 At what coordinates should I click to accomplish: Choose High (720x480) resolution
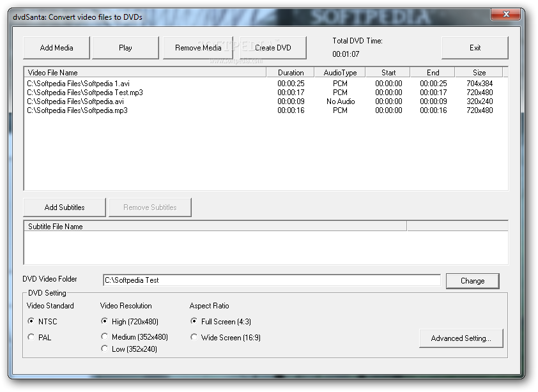click(x=129, y=321)
